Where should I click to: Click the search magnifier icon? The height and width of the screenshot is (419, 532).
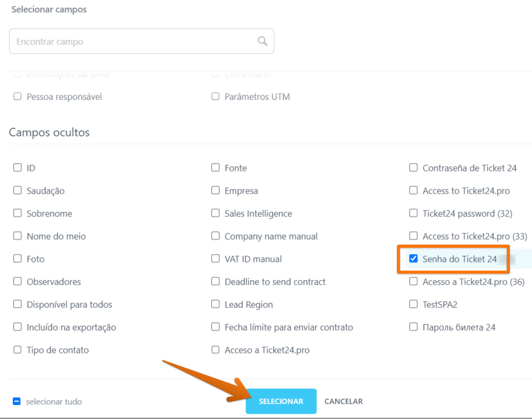262,41
